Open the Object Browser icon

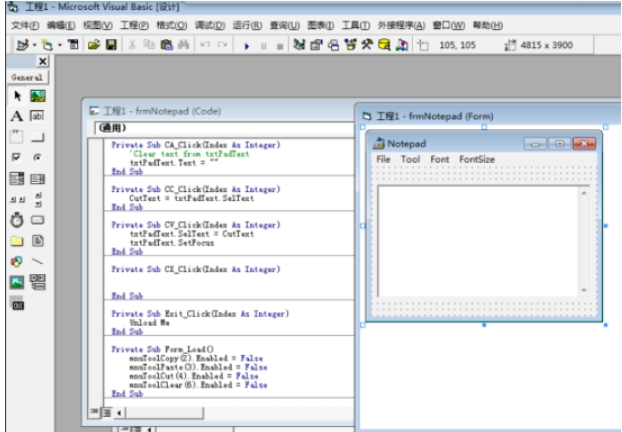pos(350,44)
